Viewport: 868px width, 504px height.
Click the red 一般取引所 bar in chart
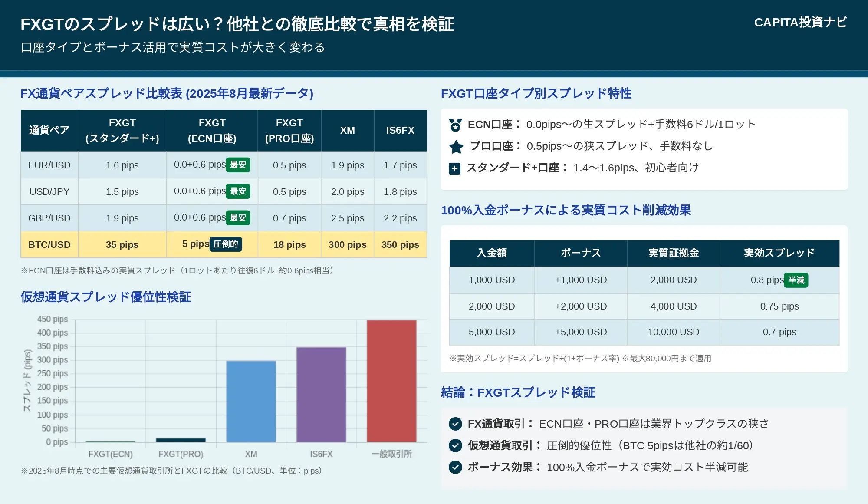tap(391, 381)
